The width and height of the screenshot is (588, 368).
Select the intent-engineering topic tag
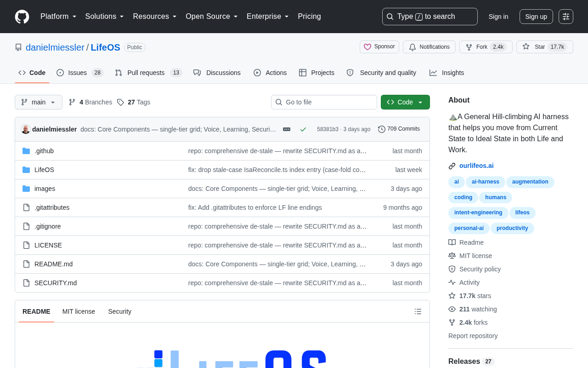pos(478,213)
